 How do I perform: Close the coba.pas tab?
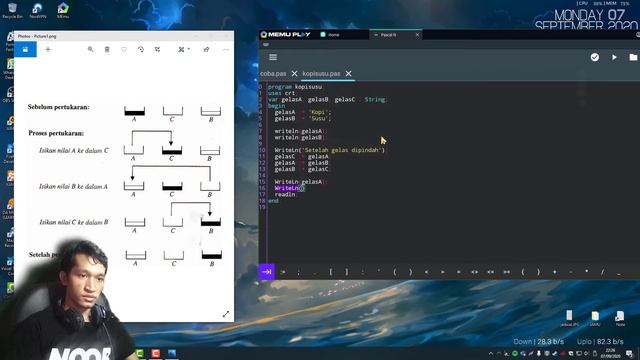[x=294, y=73]
